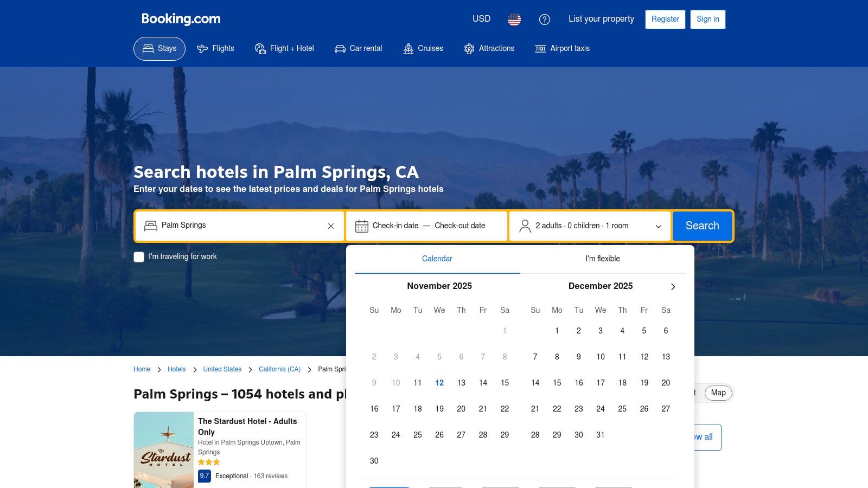Click the US flag language selector
The image size is (868, 488).
(x=514, y=20)
